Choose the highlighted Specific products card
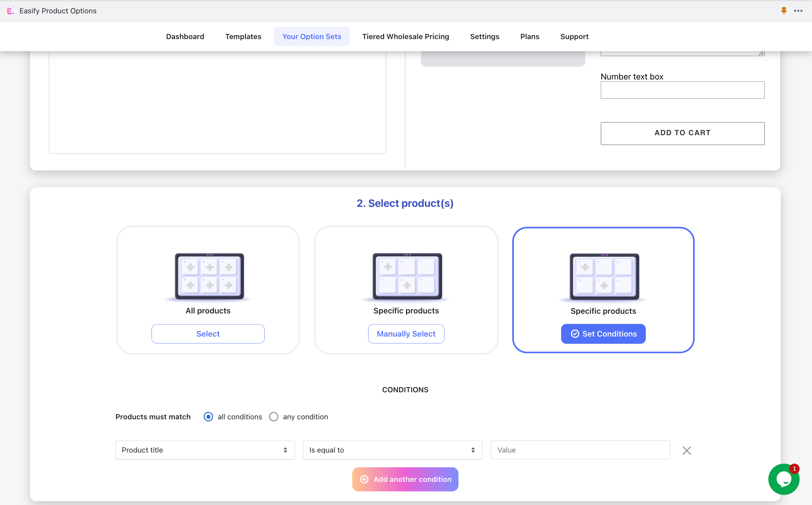Viewport: 812px width, 505px height. [603, 290]
